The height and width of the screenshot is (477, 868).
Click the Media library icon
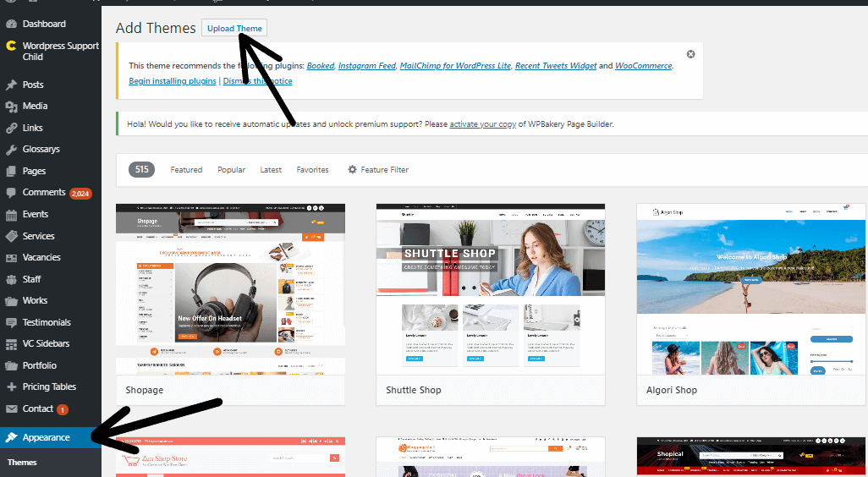(11, 107)
